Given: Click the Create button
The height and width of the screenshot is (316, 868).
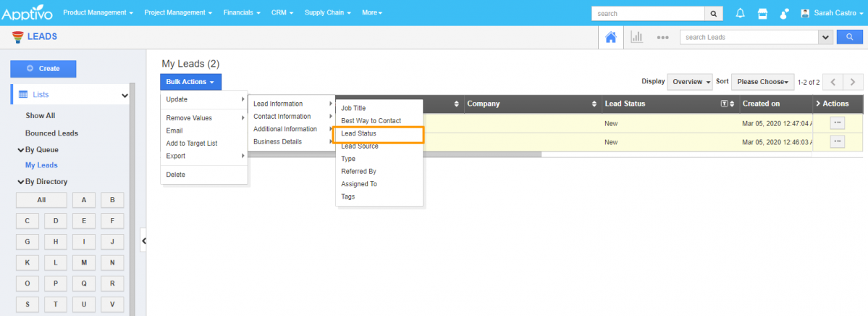Looking at the screenshot, I should tap(43, 69).
